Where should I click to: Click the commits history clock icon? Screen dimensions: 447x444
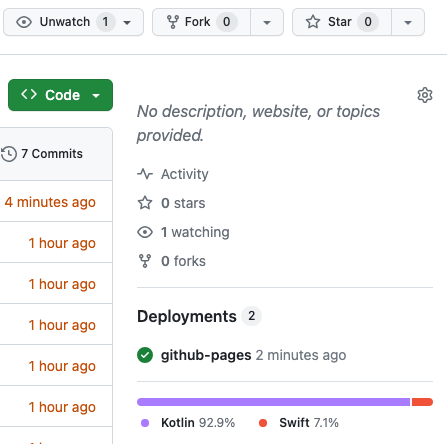pos(9,154)
